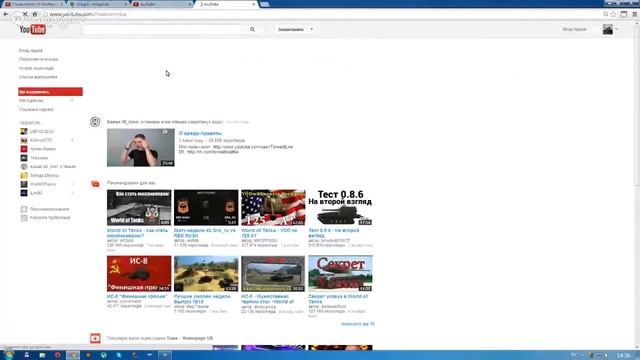This screenshot has width=640, height=360.
Task: Click the username in the YouTube header
Action: (574, 29)
